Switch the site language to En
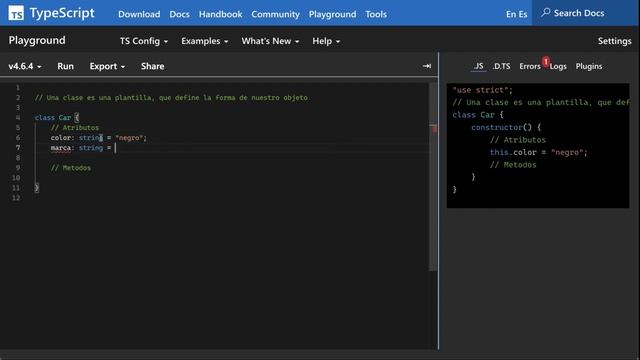 [x=511, y=14]
